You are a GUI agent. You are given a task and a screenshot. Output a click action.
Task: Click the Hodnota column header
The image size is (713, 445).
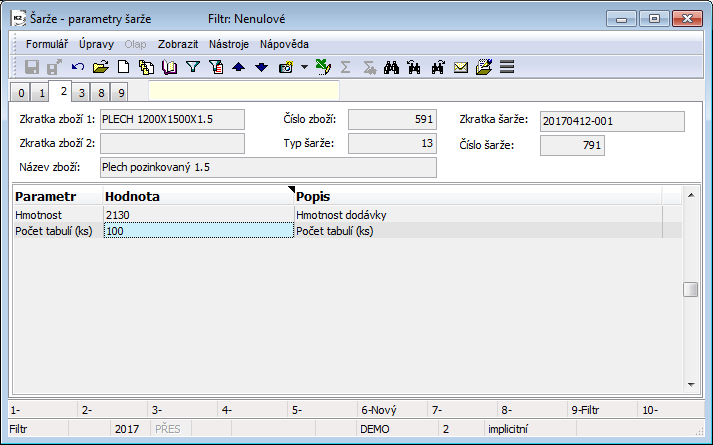[x=199, y=196]
